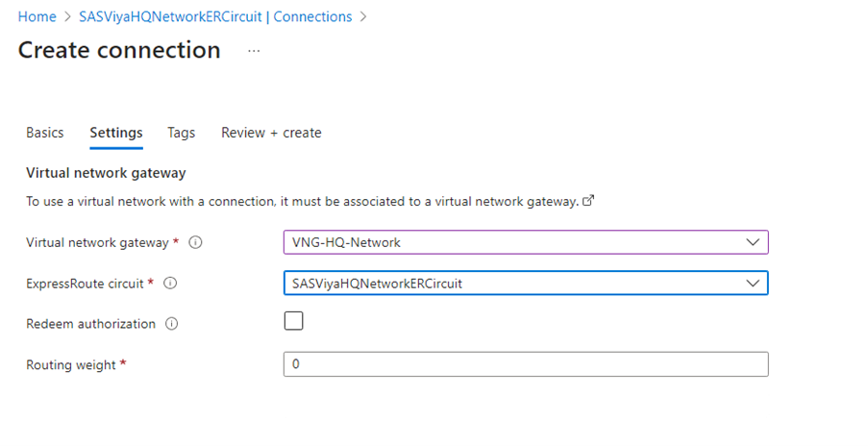
Task: Click info icon beside Redeem authorization
Action: (x=172, y=324)
